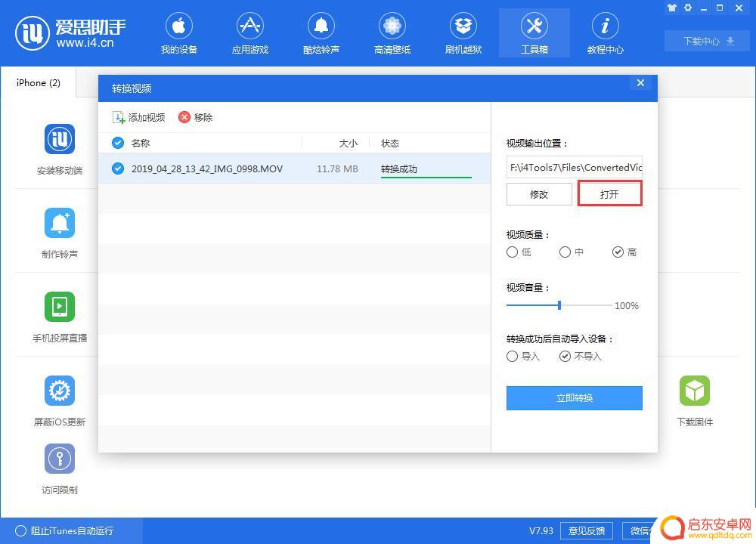Click the skin (shirt) icon in title bar
This screenshot has width=756, height=544.
[672, 8]
